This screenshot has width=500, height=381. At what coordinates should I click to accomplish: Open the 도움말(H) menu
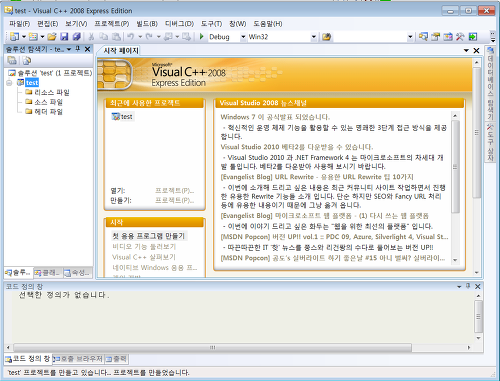pyautogui.click(x=268, y=24)
